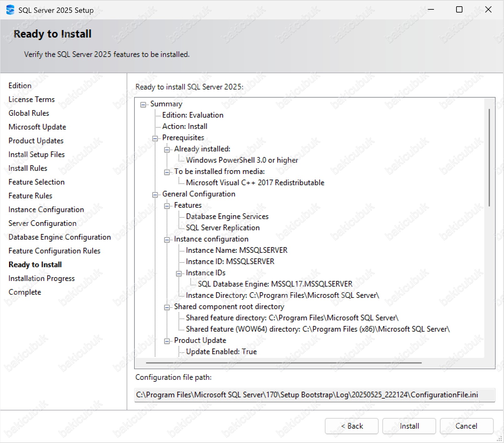Collapse the Features tree node
This screenshot has width=504, height=443.
167,206
